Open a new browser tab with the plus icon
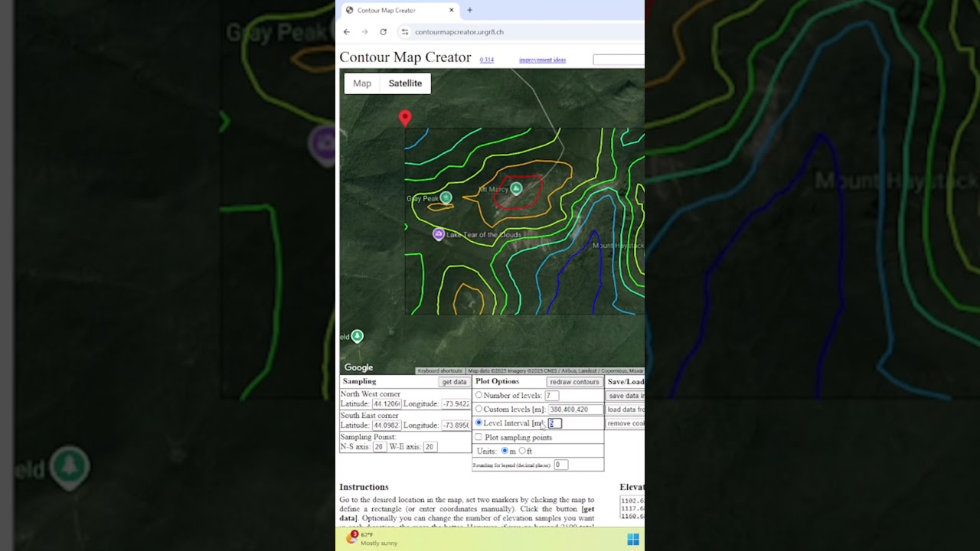Viewport: 980px width, 551px height. (469, 10)
